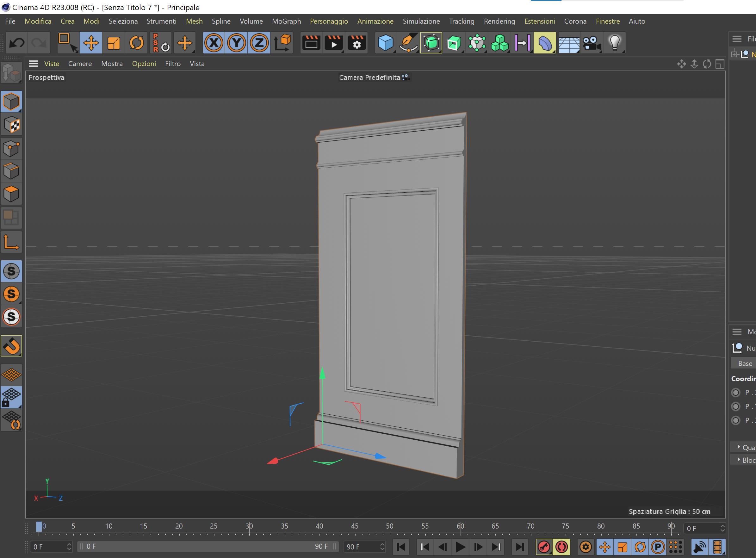Click the Undo arrow icon
This screenshot has height=558, width=756.
(x=16, y=43)
